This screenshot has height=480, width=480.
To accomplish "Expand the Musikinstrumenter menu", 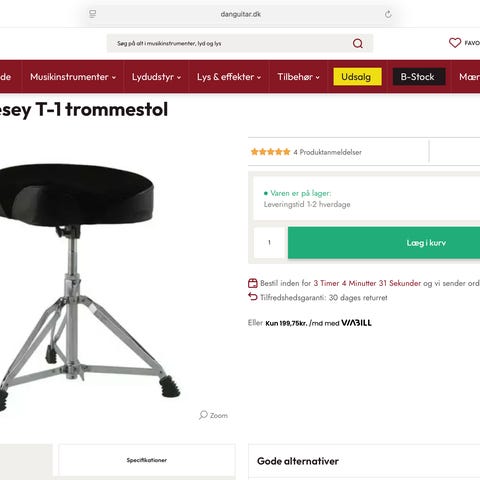I will [x=73, y=77].
